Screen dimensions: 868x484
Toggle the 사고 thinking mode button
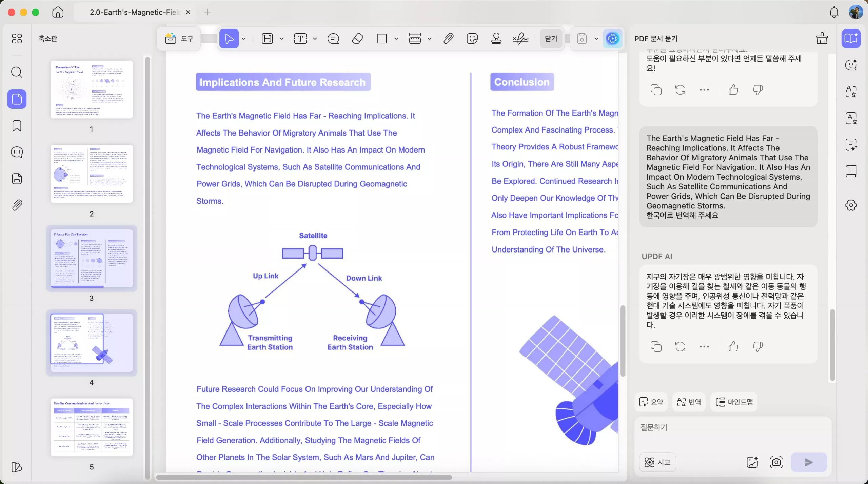point(657,462)
